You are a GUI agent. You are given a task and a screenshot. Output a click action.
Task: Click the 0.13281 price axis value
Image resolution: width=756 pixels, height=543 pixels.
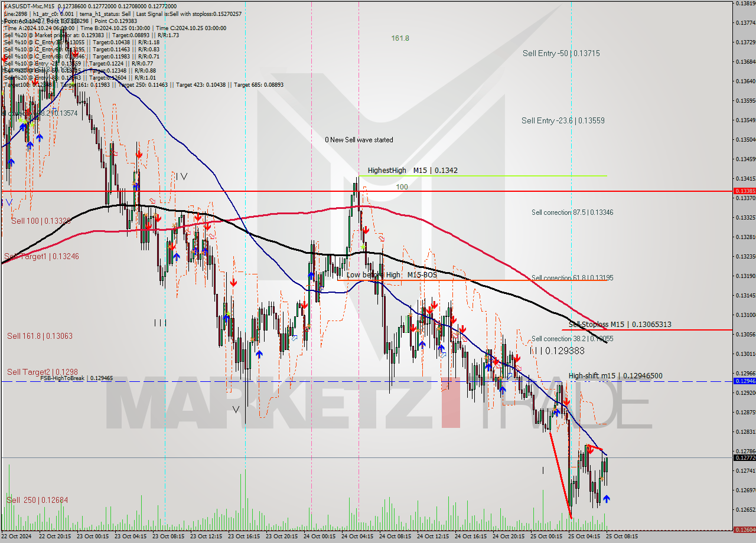tap(745, 237)
